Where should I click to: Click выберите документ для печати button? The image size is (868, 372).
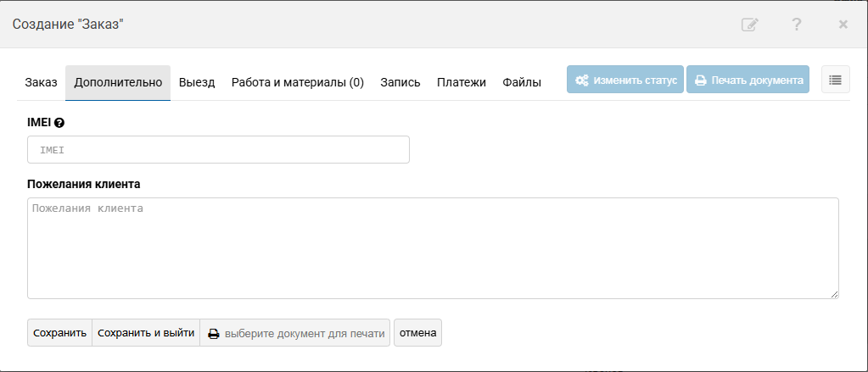[295, 333]
